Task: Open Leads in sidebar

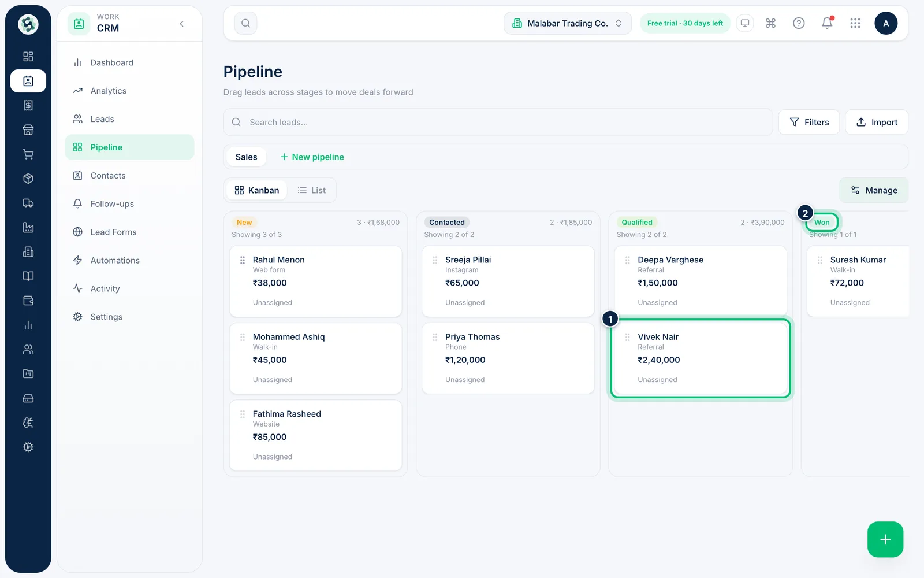Action: [129, 119]
